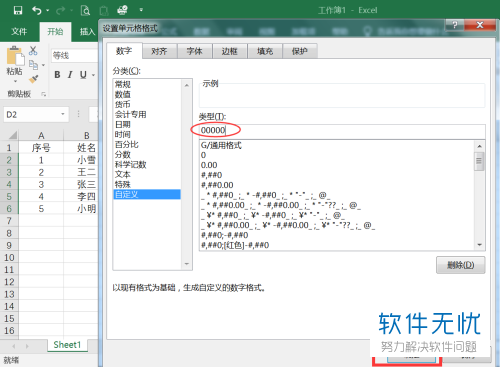Open the Sheet1 worksheet tab
The image size is (500, 367).
click(67, 345)
